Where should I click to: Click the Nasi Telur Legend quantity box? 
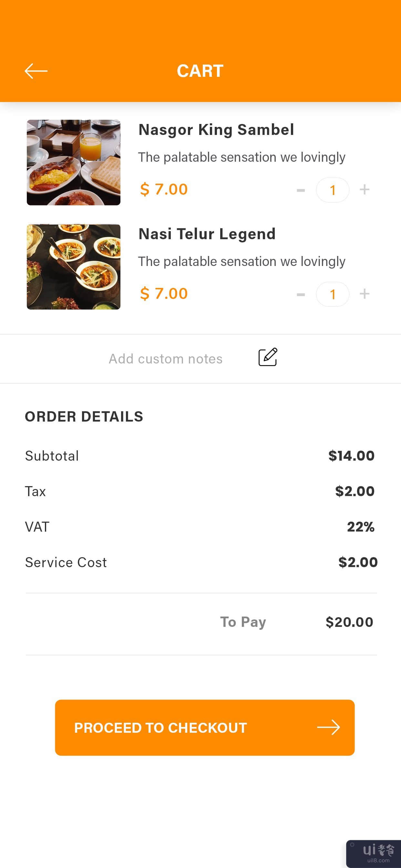pos(333,294)
